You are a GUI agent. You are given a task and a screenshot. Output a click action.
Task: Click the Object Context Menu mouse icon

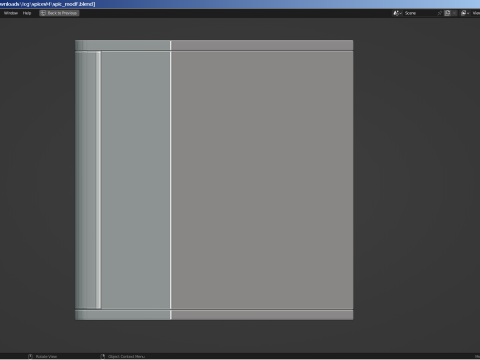coord(103,356)
